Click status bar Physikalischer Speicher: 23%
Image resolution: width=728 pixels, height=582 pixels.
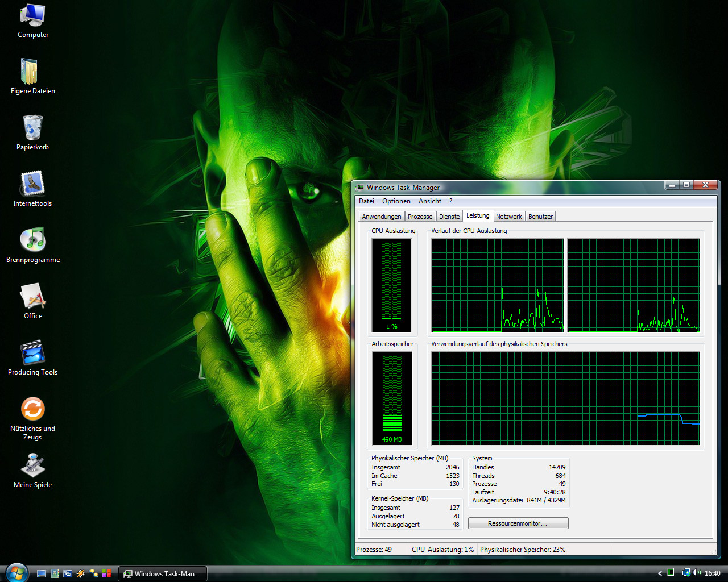[523, 550]
